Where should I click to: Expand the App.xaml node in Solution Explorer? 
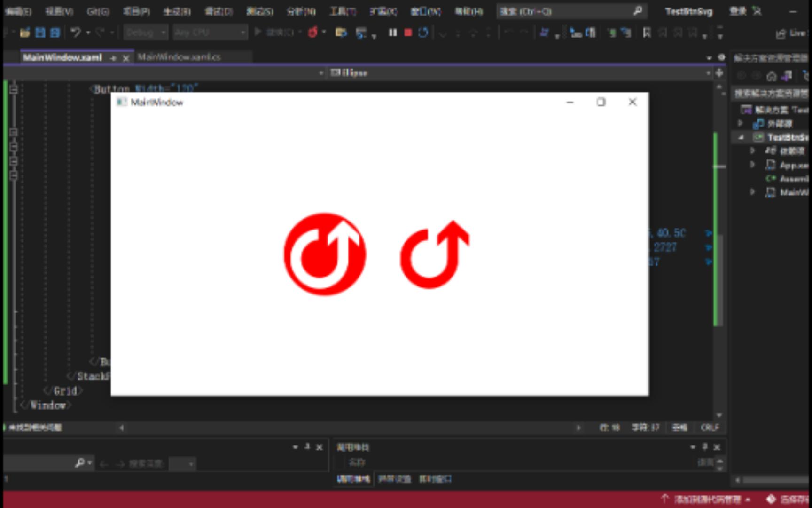752,165
